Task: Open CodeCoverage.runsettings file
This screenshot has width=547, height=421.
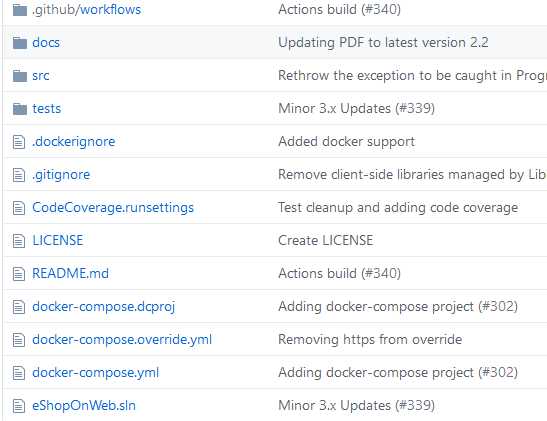Action: tap(113, 208)
